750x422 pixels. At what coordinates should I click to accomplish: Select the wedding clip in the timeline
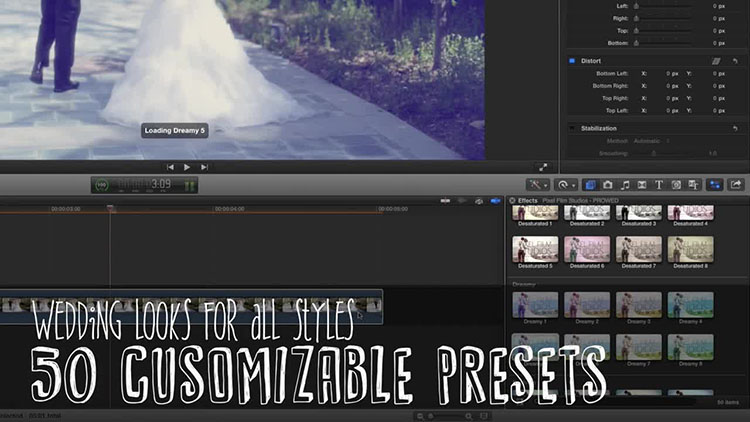click(191, 307)
